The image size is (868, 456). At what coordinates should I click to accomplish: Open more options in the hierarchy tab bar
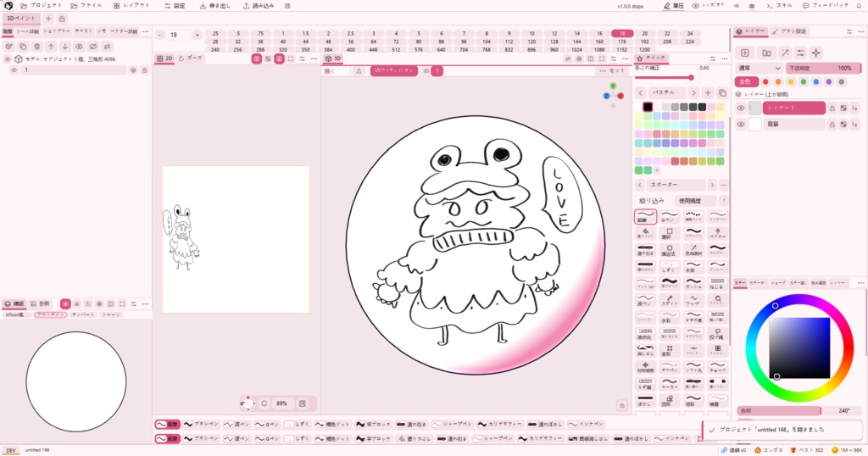tap(146, 31)
